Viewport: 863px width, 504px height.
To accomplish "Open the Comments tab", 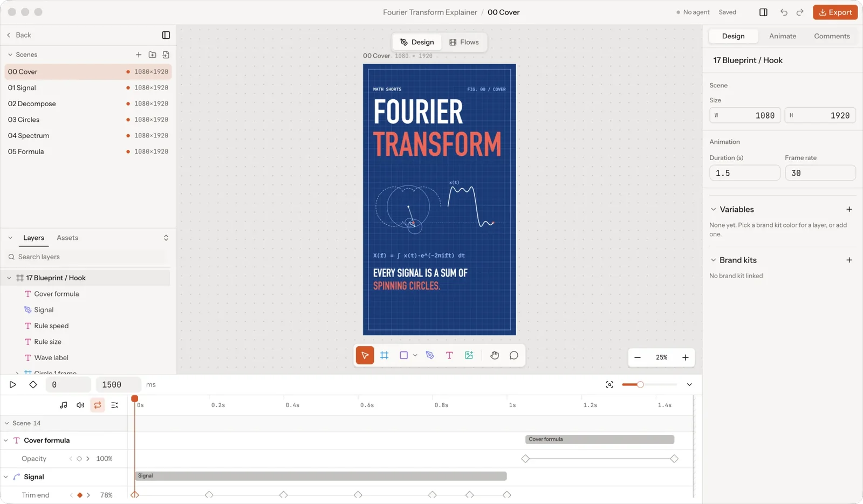I will pyautogui.click(x=832, y=36).
